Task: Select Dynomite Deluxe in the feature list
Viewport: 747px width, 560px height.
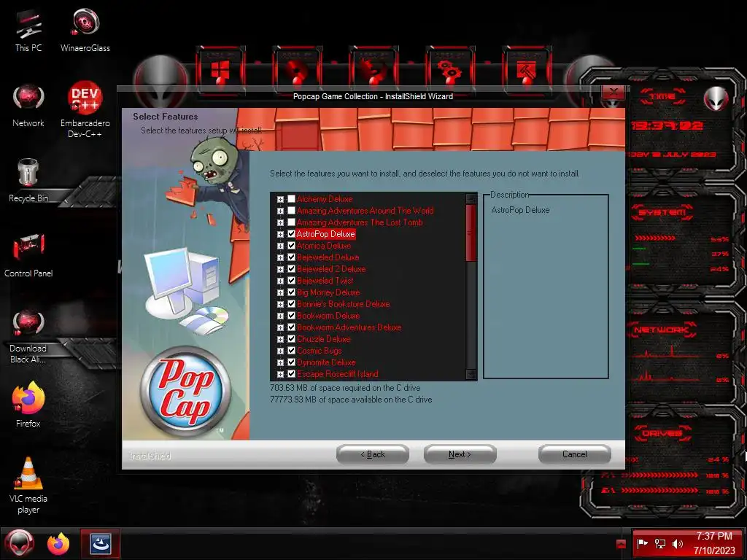Action: (326, 362)
